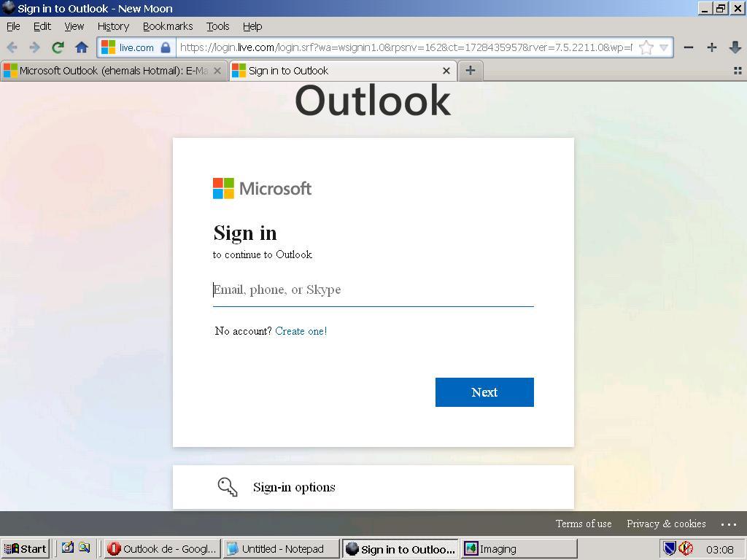The height and width of the screenshot is (560, 747).
Task: Open Sign-in options
Action: click(373, 487)
